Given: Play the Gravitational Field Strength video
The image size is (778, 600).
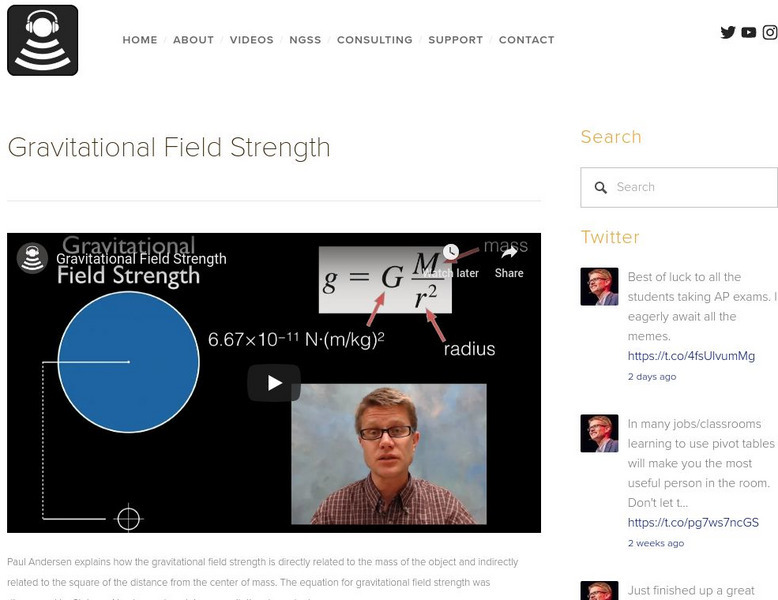Looking at the screenshot, I should point(274,382).
